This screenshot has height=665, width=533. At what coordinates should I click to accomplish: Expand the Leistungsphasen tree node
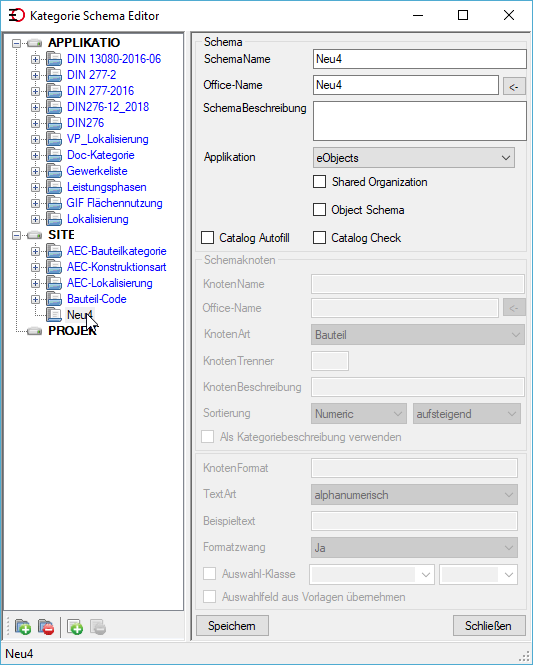35,187
